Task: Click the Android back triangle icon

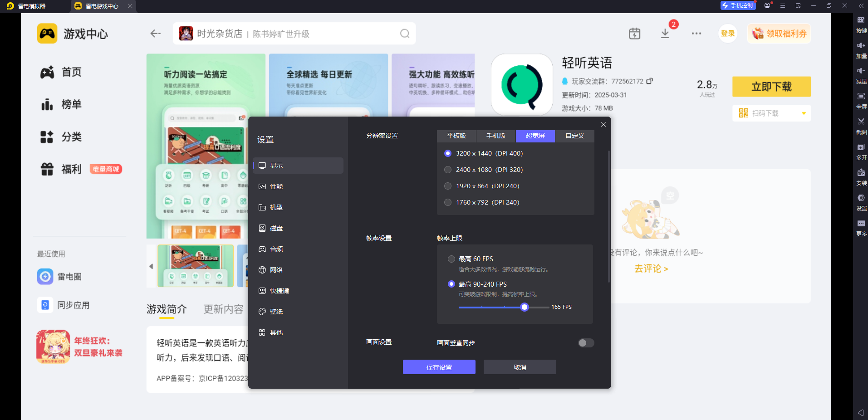Action: (861, 412)
